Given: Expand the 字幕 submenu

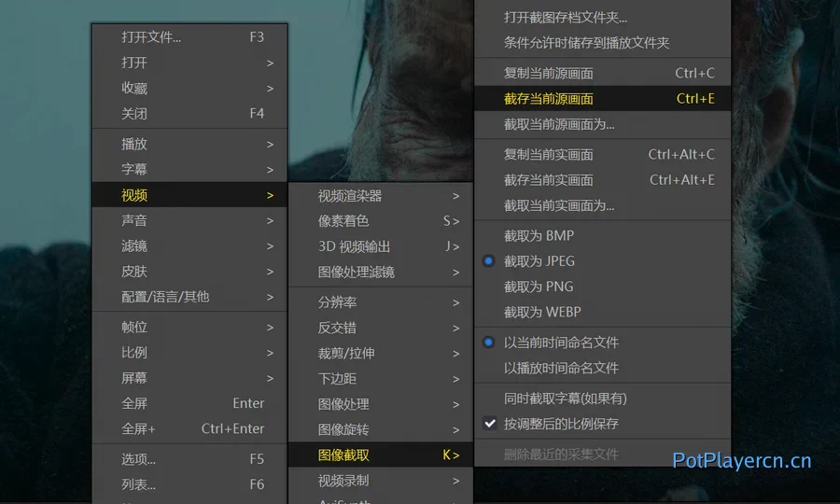Looking at the screenshot, I should pos(189,169).
